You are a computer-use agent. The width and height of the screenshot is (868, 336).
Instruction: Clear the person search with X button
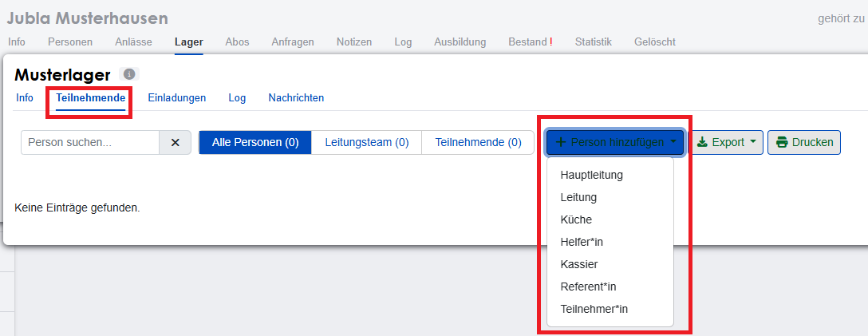pos(175,142)
